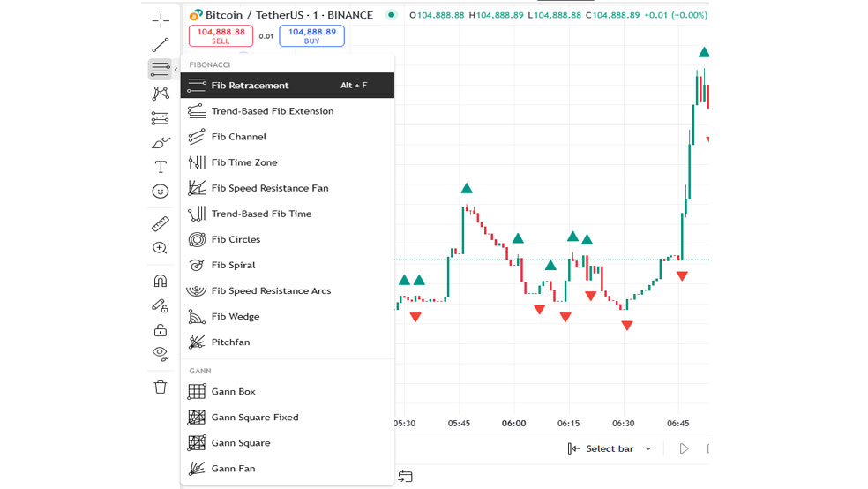Click the 06:00 time axis label
The image size is (868, 489).
[x=513, y=423]
